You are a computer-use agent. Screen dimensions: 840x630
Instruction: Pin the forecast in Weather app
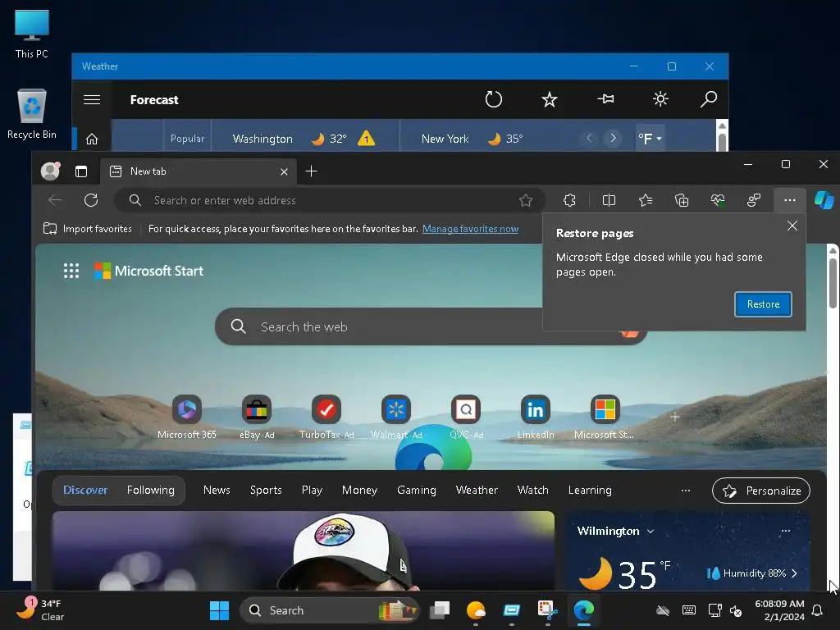[x=605, y=99]
